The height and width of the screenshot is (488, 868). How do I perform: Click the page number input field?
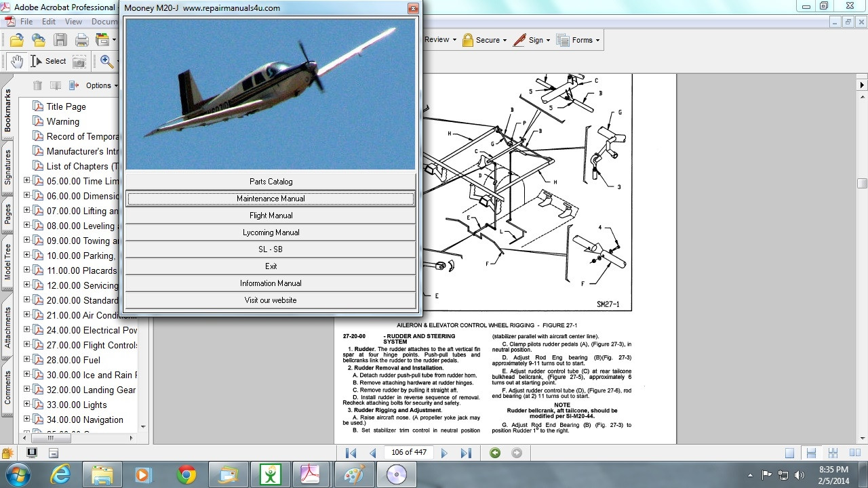(409, 452)
